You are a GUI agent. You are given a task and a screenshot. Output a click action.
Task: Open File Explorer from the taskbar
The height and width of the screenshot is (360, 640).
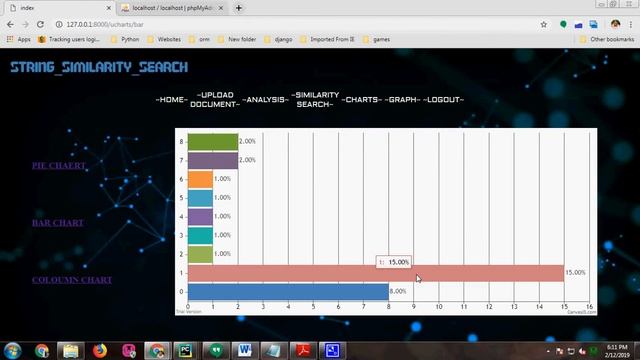(x=71, y=351)
